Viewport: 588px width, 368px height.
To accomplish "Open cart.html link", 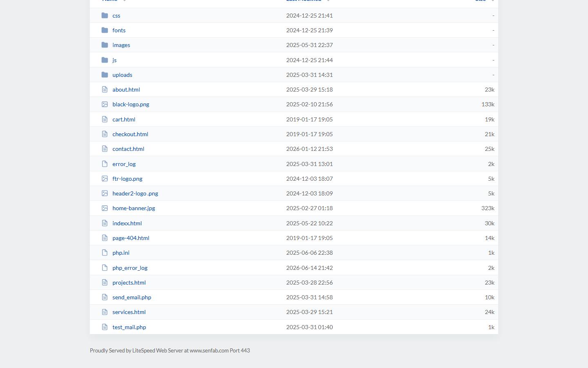I will pyautogui.click(x=124, y=119).
